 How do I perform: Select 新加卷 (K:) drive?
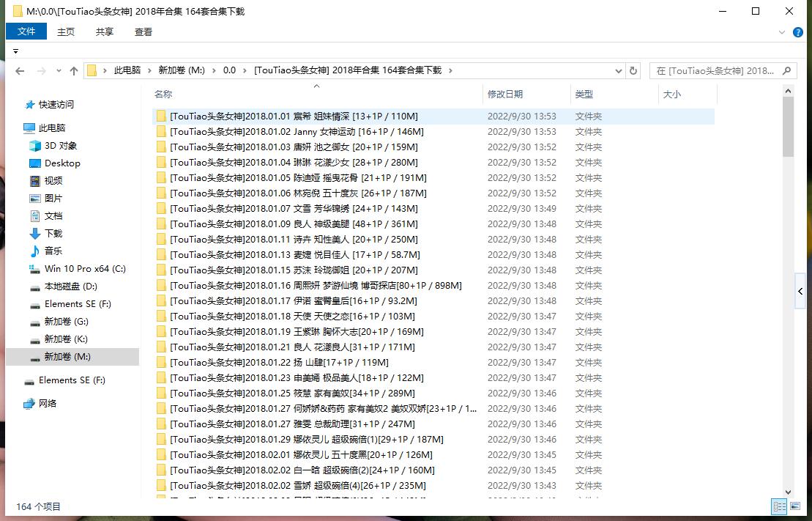point(66,339)
